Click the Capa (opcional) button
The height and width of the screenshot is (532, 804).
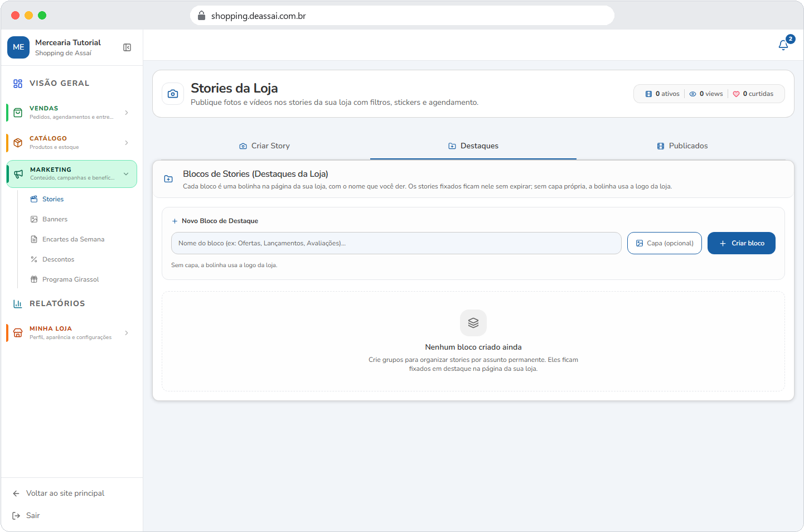(x=665, y=243)
